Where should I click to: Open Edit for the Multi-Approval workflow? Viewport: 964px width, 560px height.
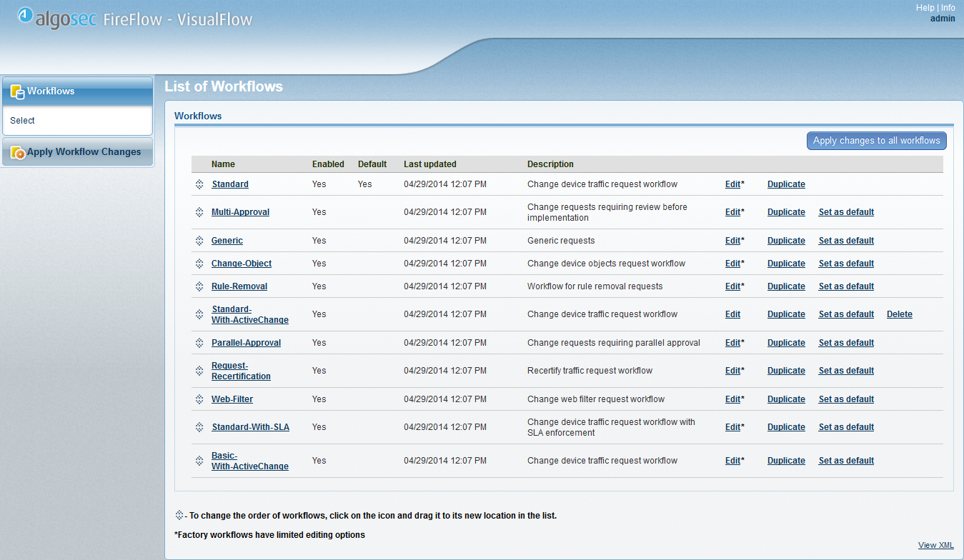click(732, 211)
